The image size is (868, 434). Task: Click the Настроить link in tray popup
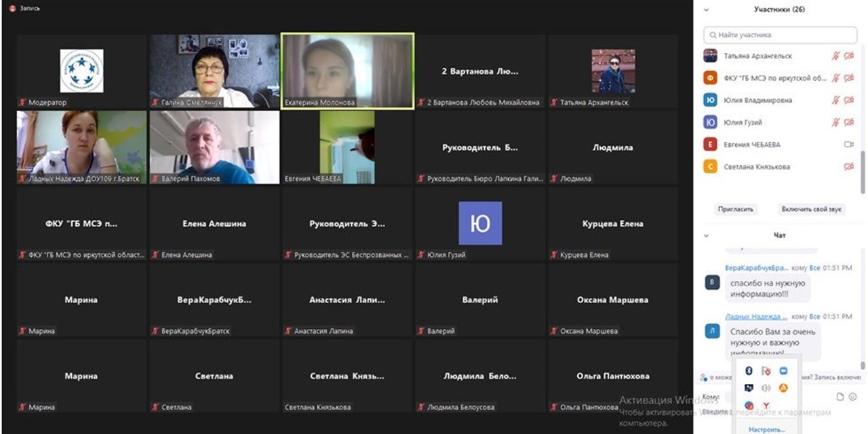[x=767, y=429]
